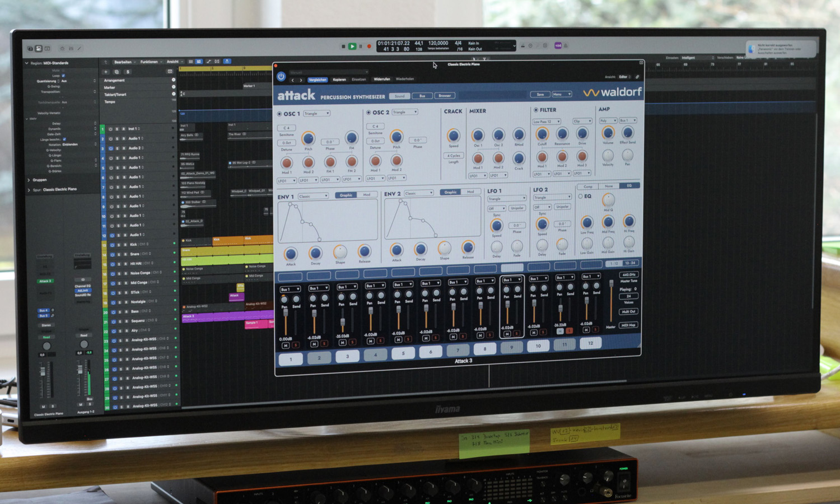Add a Marker with its plus icon
The height and width of the screenshot is (504, 840).
(x=173, y=87)
